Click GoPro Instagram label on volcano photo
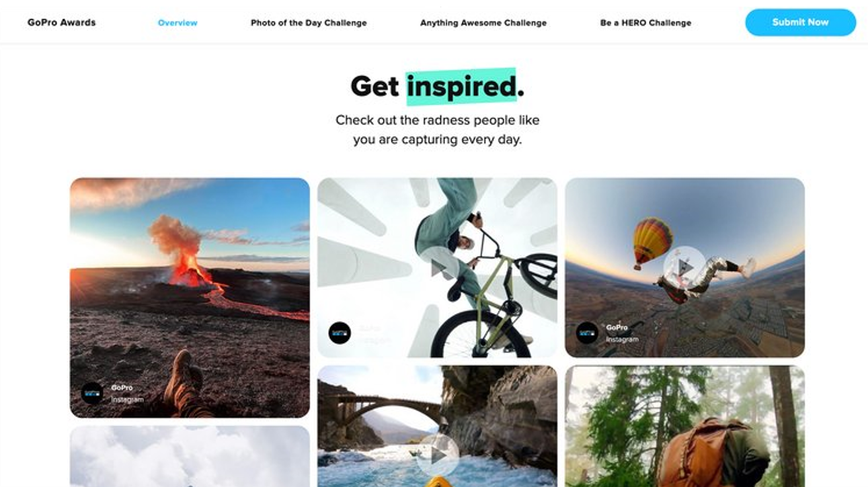Image resolution: width=868 pixels, height=487 pixels. (x=126, y=394)
